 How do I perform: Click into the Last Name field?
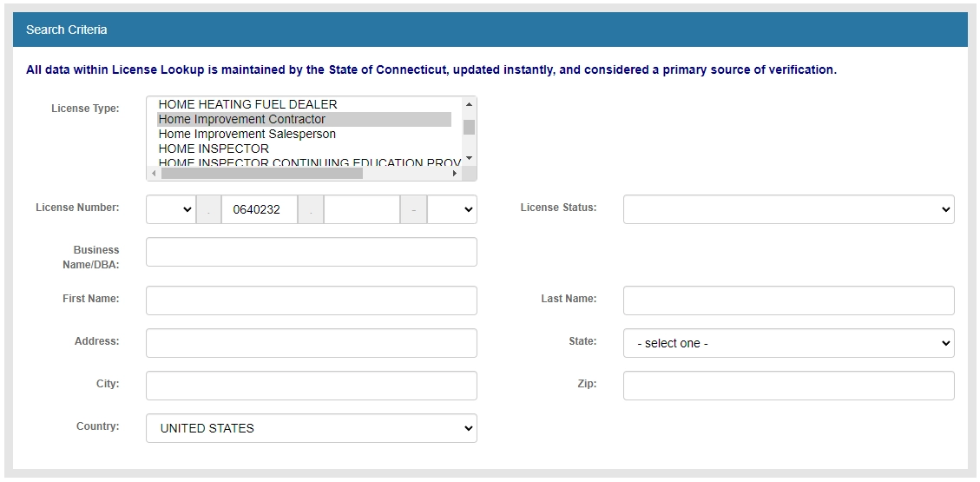click(788, 300)
